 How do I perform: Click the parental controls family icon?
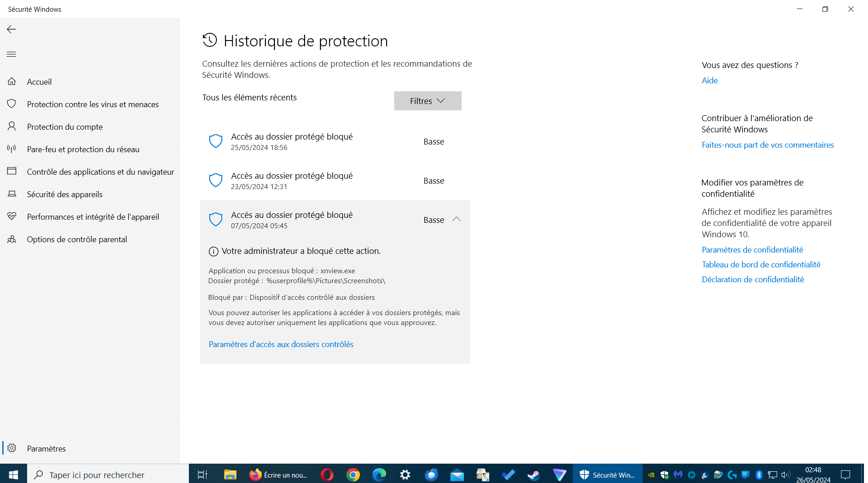pos(12,239)
